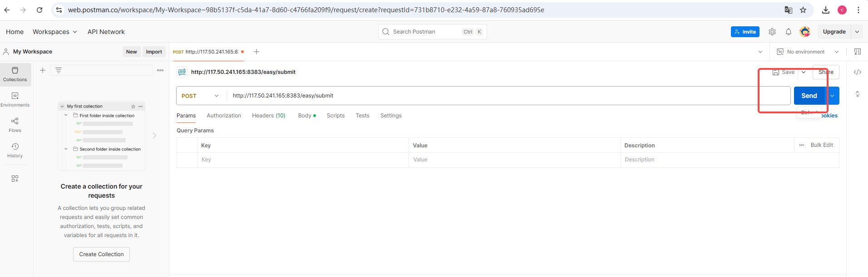The height and width of the screenshot is (277, 868).
Task: Click the query param Value input cell
Action: [514, 160]
